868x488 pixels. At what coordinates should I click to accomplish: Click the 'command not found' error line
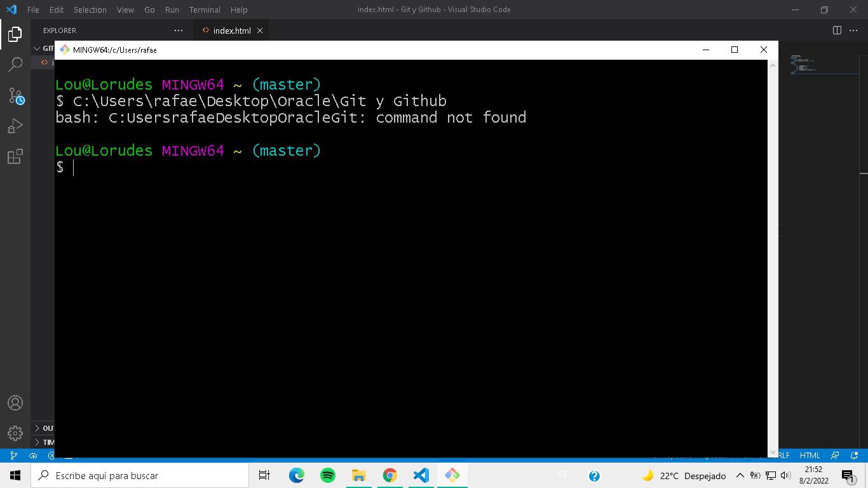(x=291, y=118)
